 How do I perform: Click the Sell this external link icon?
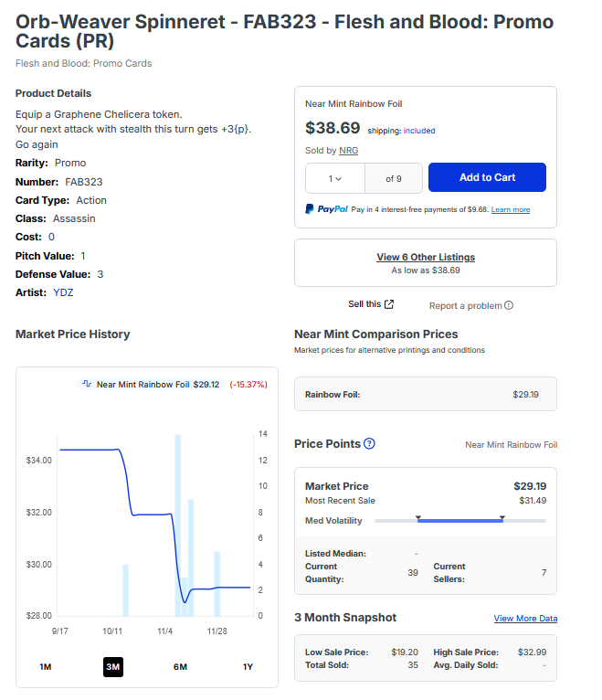[x=389, y=304]
